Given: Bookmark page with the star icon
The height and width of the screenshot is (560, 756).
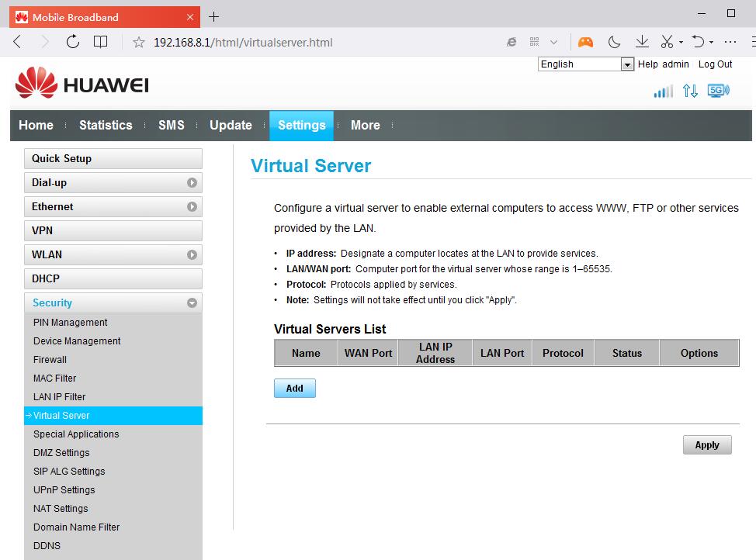Looking at the screenshot, I should click(x=139, y=43).
